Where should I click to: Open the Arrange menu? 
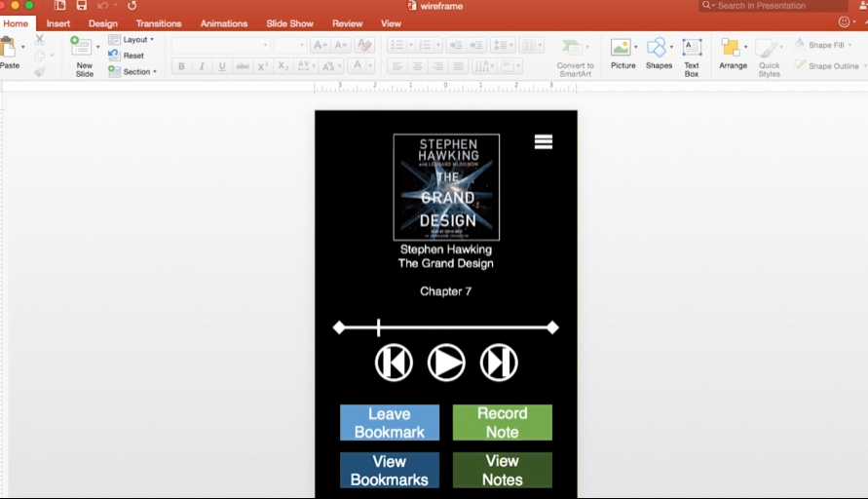[733, 54]
